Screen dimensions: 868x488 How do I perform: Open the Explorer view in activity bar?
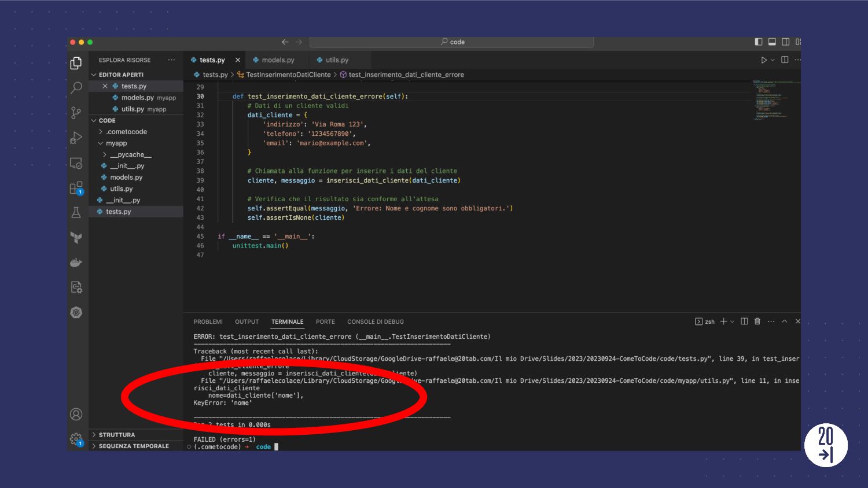pos(76,62)
